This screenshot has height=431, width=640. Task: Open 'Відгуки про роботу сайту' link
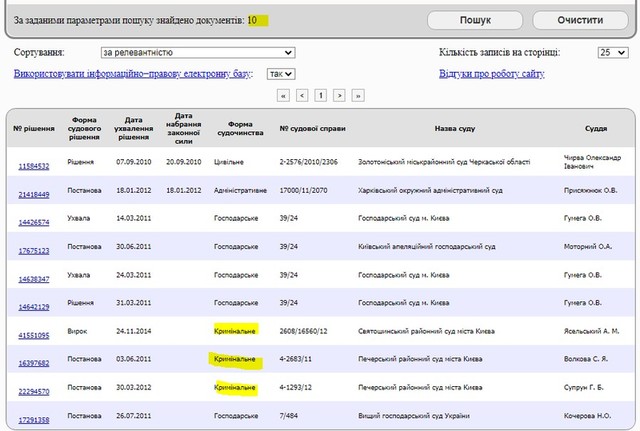point(491,73)
